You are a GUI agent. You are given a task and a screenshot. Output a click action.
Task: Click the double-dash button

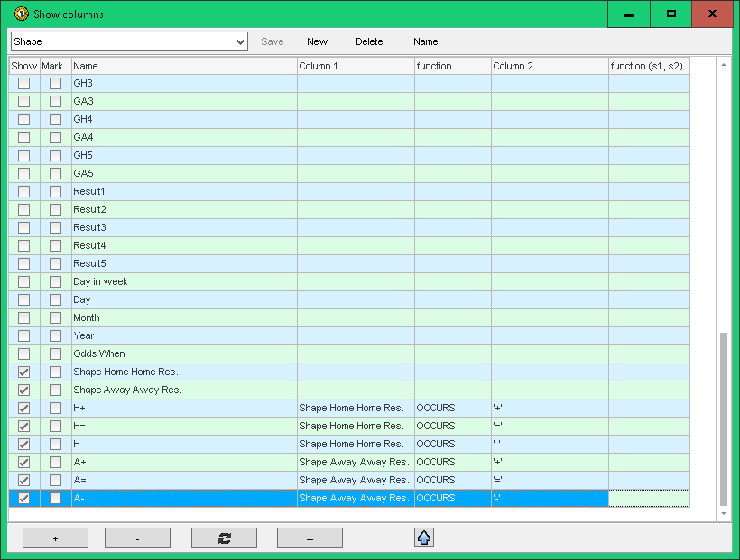[310, 538]
